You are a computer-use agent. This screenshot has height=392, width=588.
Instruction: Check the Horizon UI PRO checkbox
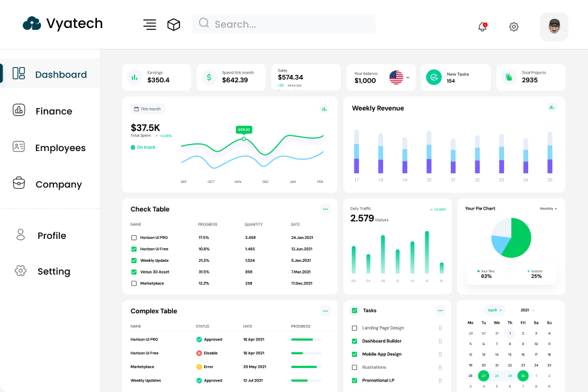pyautogui.click(x=134, y=238)
